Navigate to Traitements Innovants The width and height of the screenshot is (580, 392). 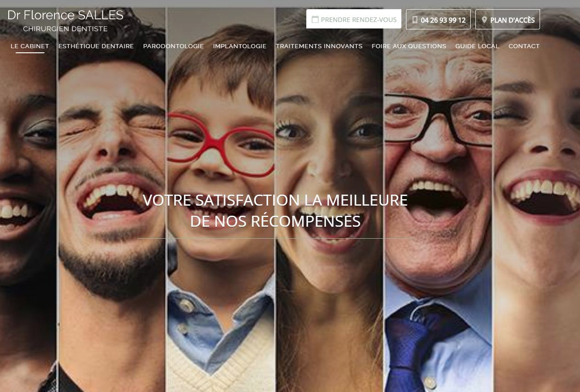319,46
